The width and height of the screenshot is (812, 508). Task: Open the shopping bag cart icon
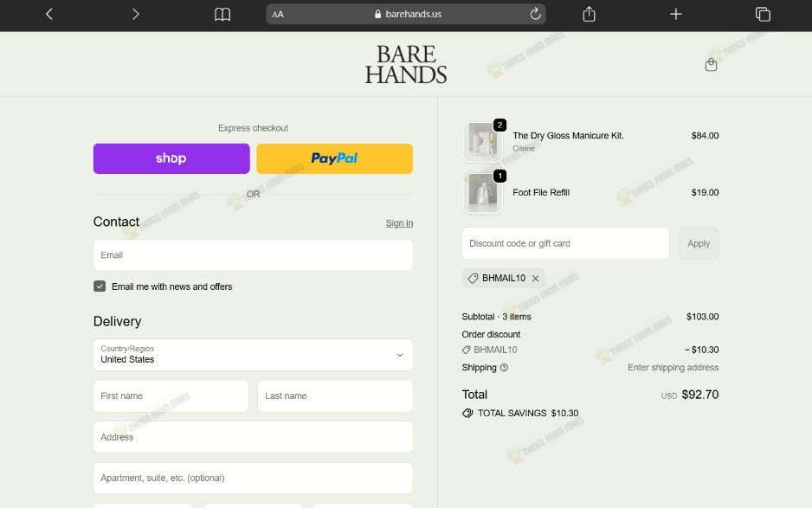coord(711,64)
